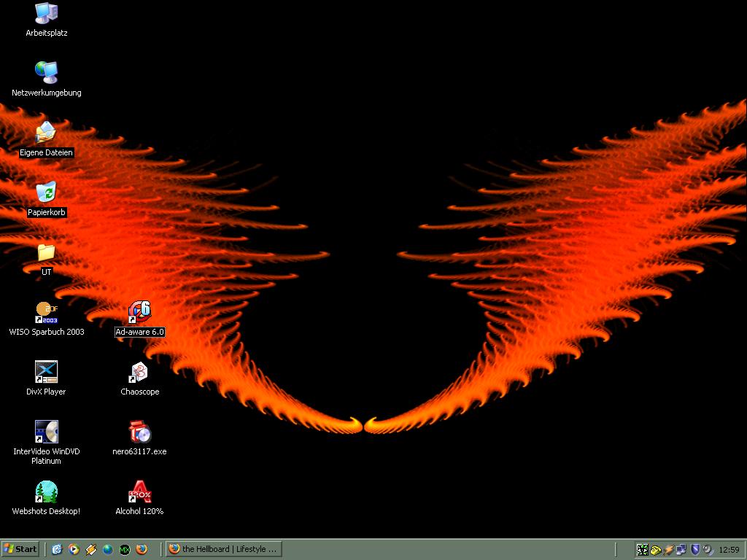Viewport: 747px width, 560px height.
Task: Click the Webshots Desktop! shortcut
Action: [46, 492]
